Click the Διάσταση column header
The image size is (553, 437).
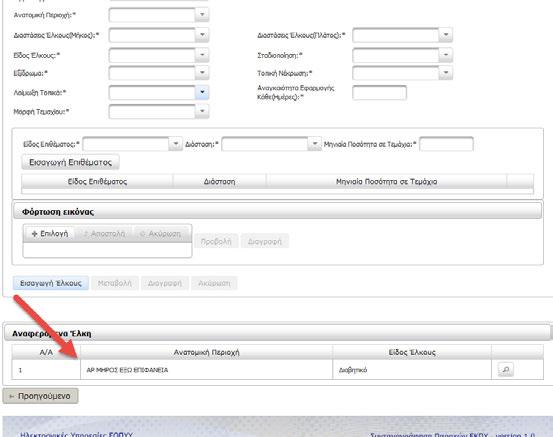219,182
